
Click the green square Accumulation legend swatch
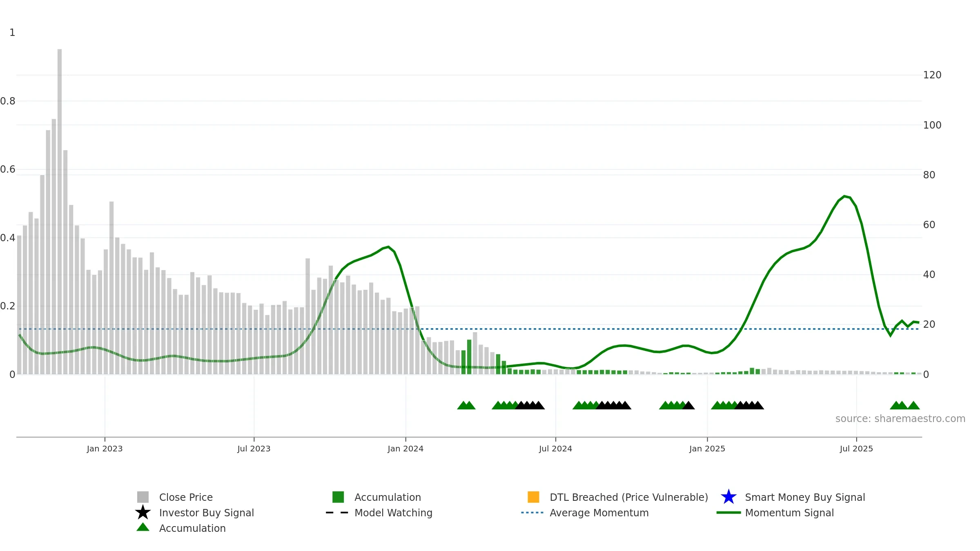coord(338,497)
